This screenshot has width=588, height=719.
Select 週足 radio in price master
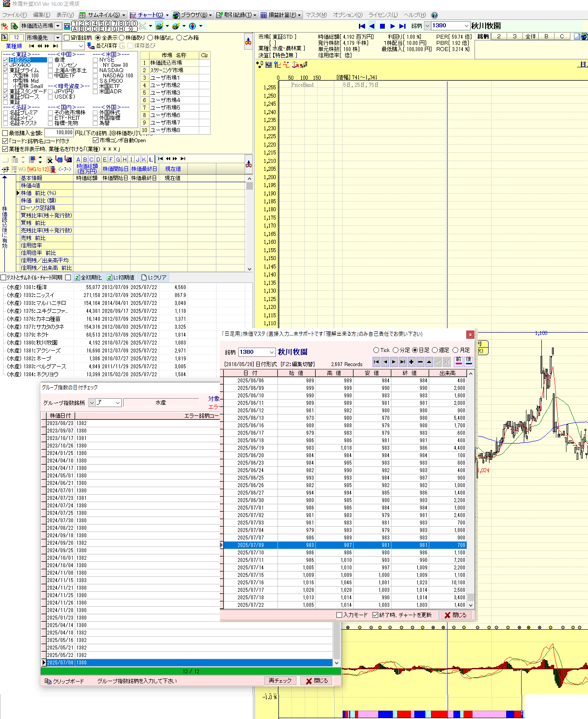[435, 350]
